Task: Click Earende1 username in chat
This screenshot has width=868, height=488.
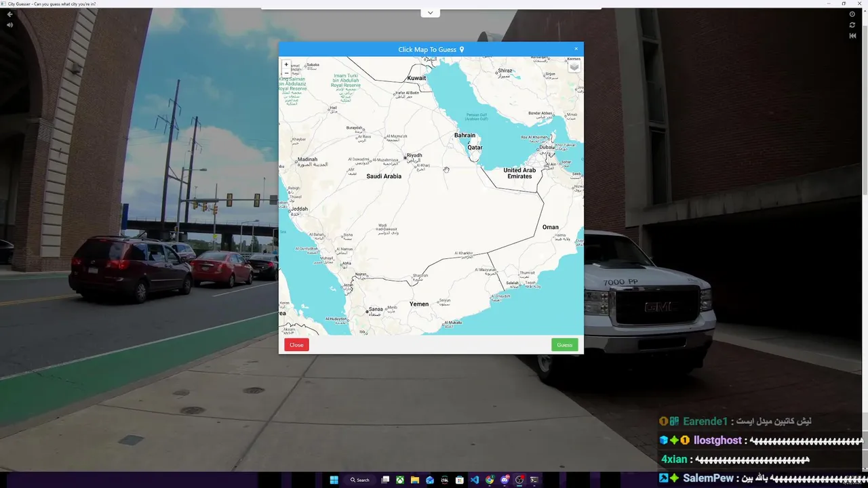Action: pos(705,422)
